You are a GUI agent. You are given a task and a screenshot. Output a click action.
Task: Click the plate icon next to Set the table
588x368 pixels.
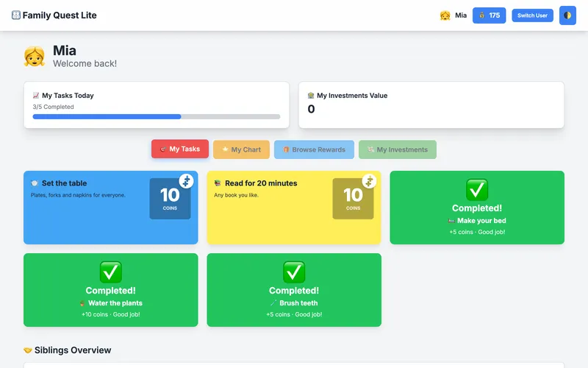coord(35,183)
